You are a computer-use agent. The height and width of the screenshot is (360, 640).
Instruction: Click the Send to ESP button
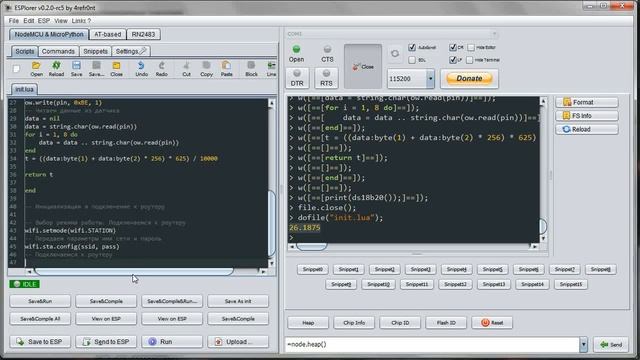point(106,342)
